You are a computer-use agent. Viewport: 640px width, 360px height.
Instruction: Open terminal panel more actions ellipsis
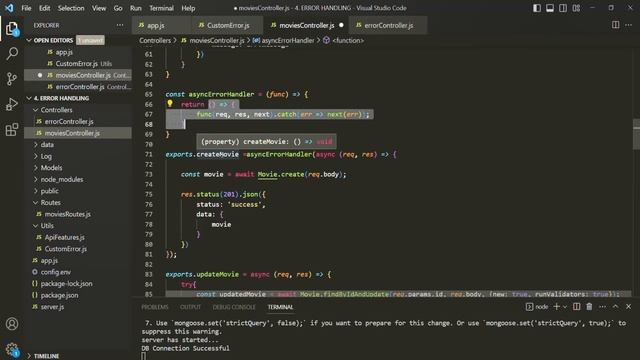tap(602, 307)
